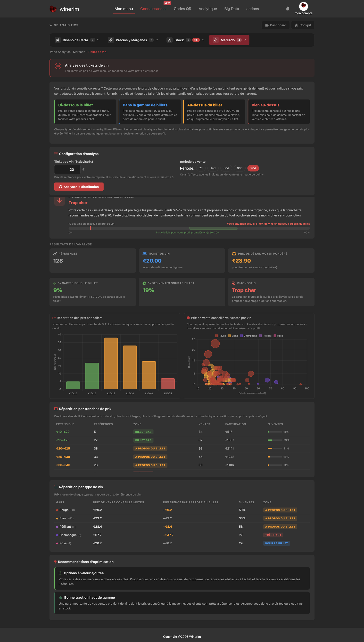This screenshot has width=364, height=642.
Task: Open the Cockpit view button
Action: click(303, 25)
